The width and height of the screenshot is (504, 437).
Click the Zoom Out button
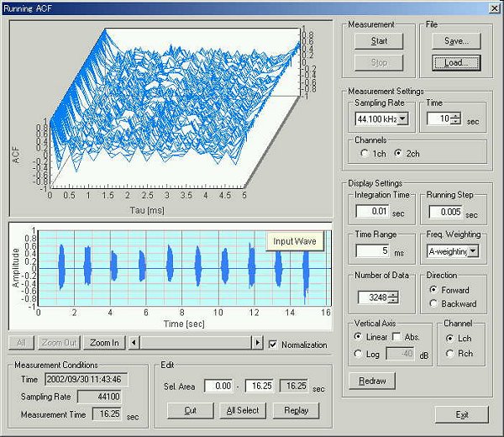[x=59, y=343]
